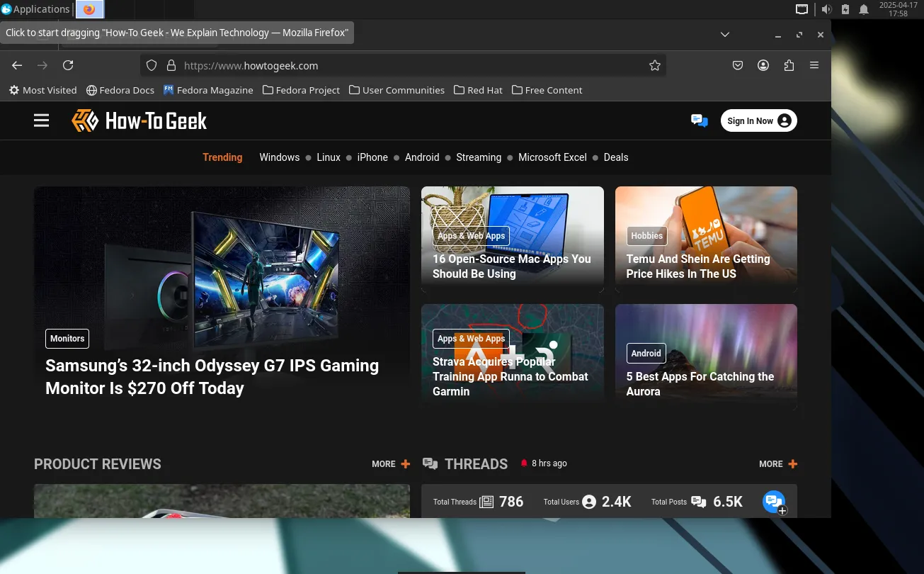
Task: Expand the Red Hat bookmarks folder
Action: (478, 90)
